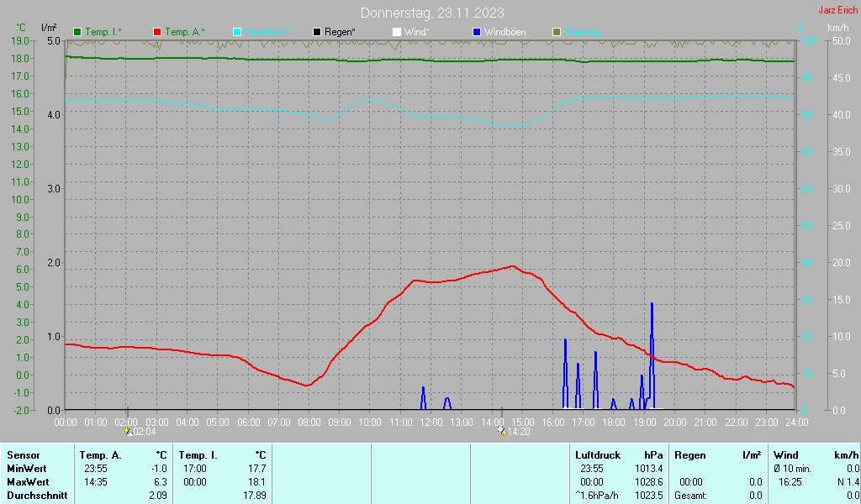Click the Wind column header in table
The image size is (861, 504).
click(786, 454)
